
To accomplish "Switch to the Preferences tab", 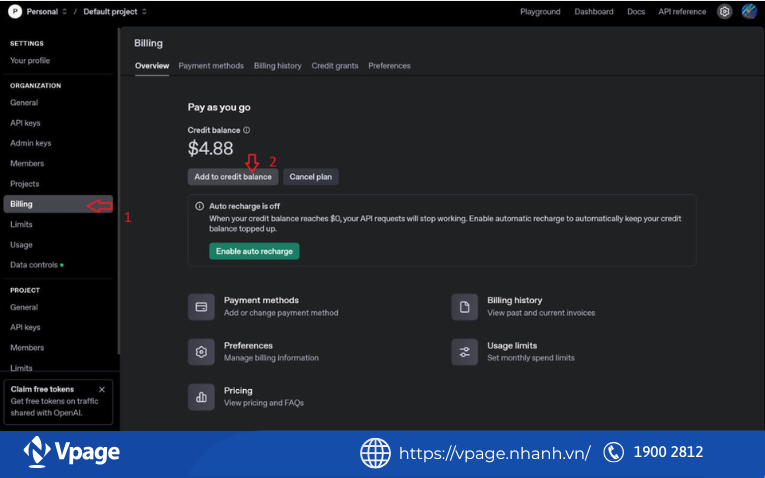I will coord(389,66).
